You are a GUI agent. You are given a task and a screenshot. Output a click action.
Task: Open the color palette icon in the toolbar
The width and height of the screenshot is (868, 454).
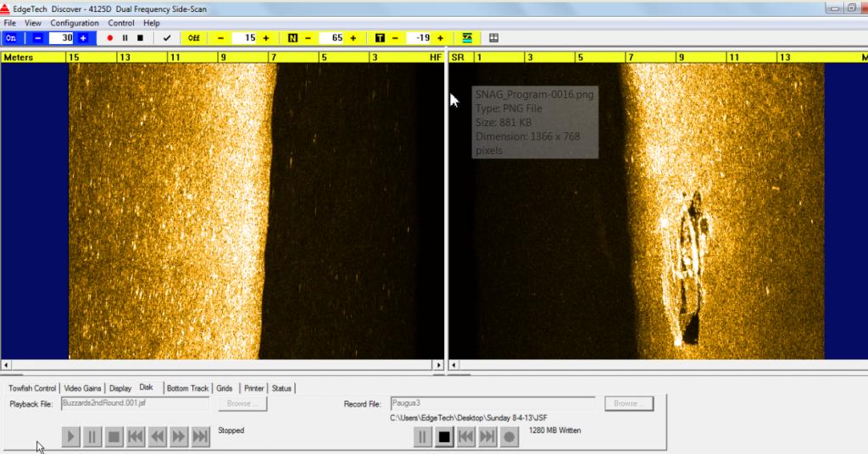tap(467, 38)
